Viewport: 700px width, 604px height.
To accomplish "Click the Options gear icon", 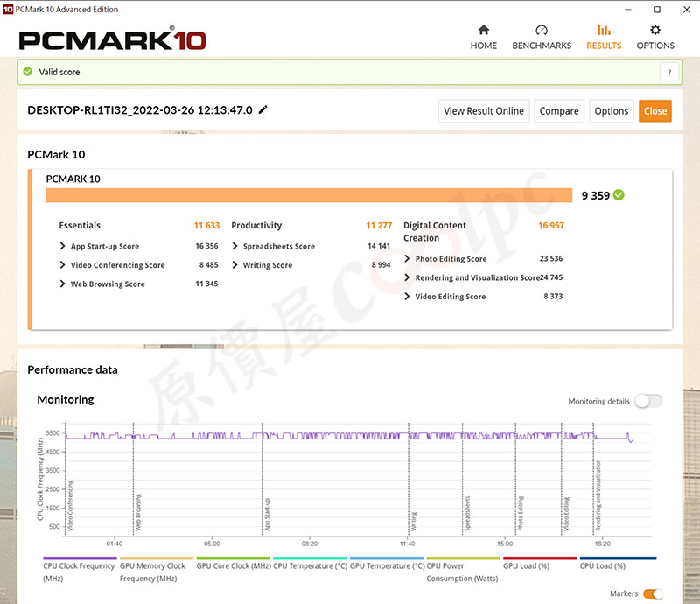I will coord(654,30).
